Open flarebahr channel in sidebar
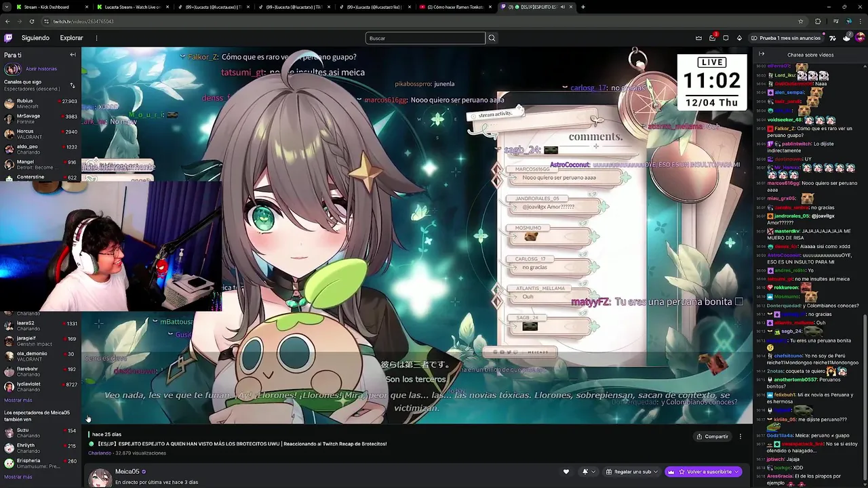The image size is (868, 488). point(41,372)
